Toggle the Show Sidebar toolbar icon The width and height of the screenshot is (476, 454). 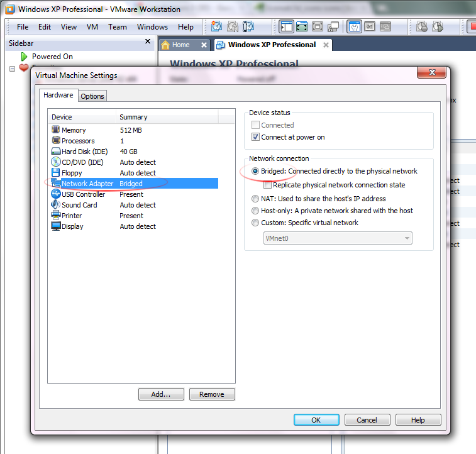click(286, 26)
